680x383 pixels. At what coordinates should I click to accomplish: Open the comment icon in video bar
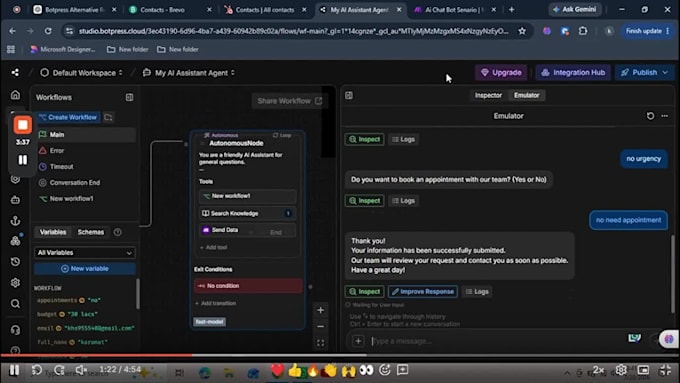pos(403,370)
